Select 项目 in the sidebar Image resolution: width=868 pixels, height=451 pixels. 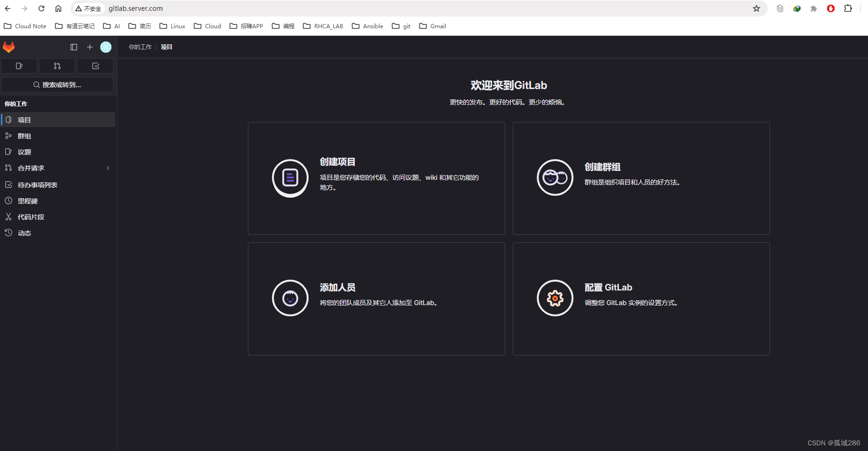(58, 120)
